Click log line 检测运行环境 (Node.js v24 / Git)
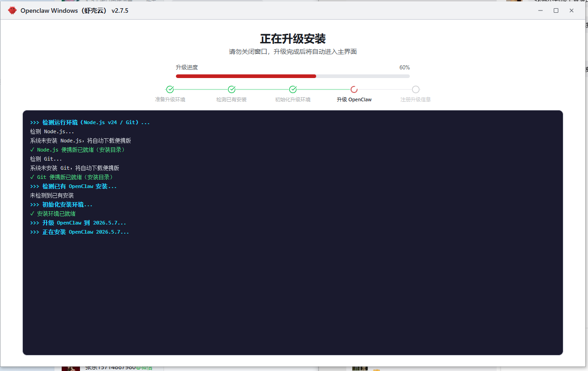The height and width of the screenshot is (371, 588). [x=90, y=122]
